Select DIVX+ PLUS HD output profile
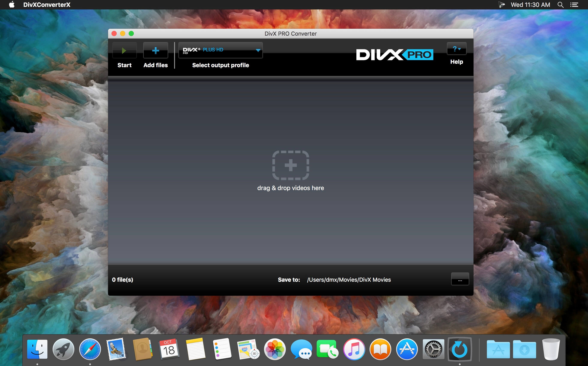 click(x=220, y=50)
